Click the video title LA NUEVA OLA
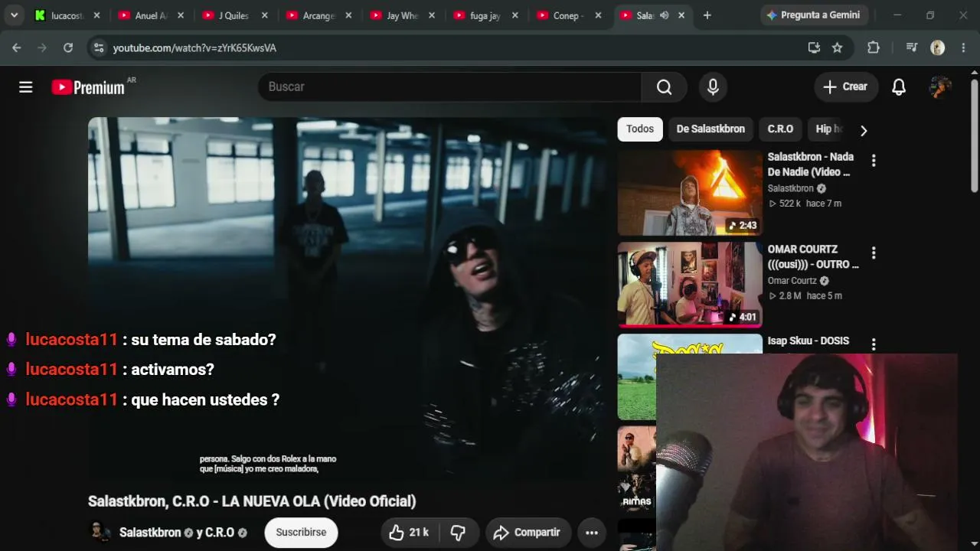Image resolution: width=980 pixels, height=551 pixels. 252,501
